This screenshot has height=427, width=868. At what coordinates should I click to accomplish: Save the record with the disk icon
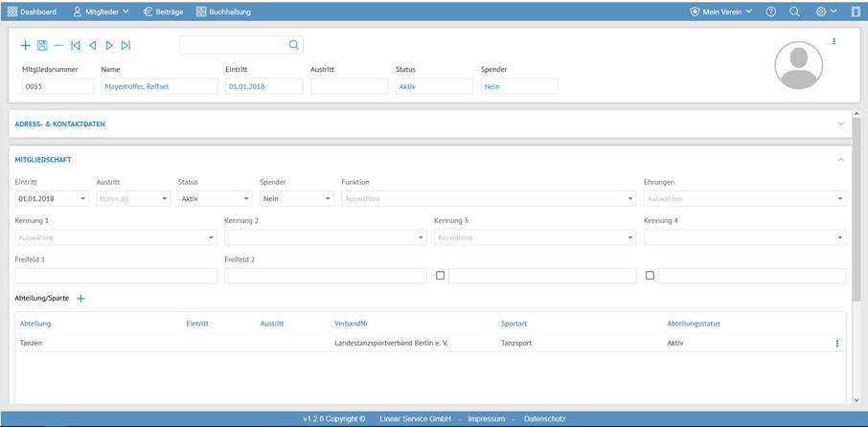click(42, 45)
